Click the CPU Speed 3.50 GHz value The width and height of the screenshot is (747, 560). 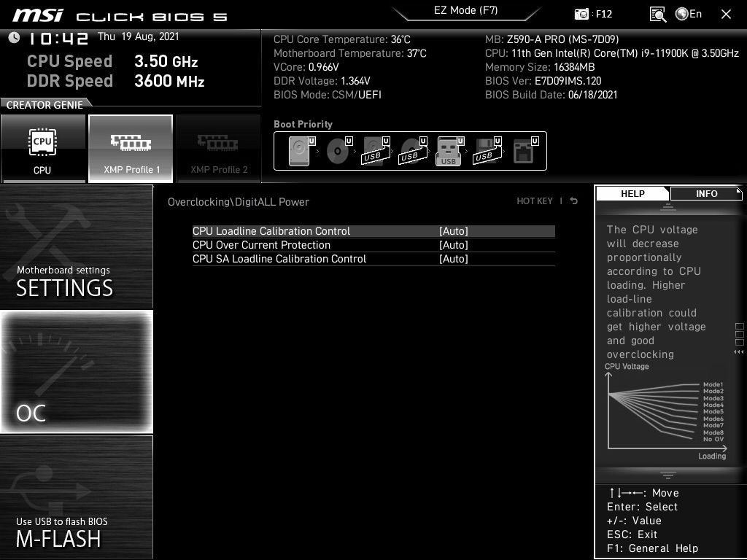pos(166,61)
